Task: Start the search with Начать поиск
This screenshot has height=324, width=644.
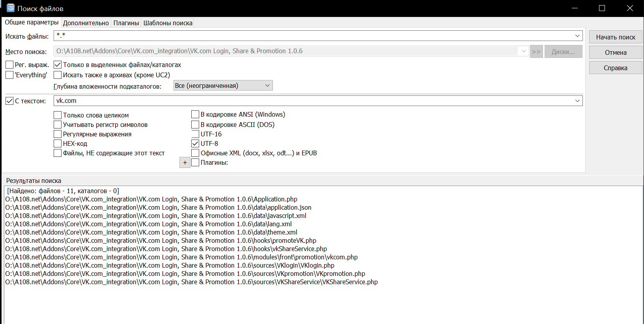Action: [x=616, y=37]
